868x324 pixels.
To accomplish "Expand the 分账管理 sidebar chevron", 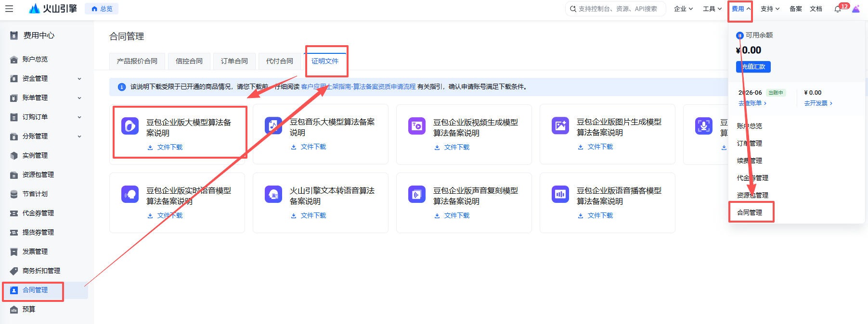I will point(79,136).
